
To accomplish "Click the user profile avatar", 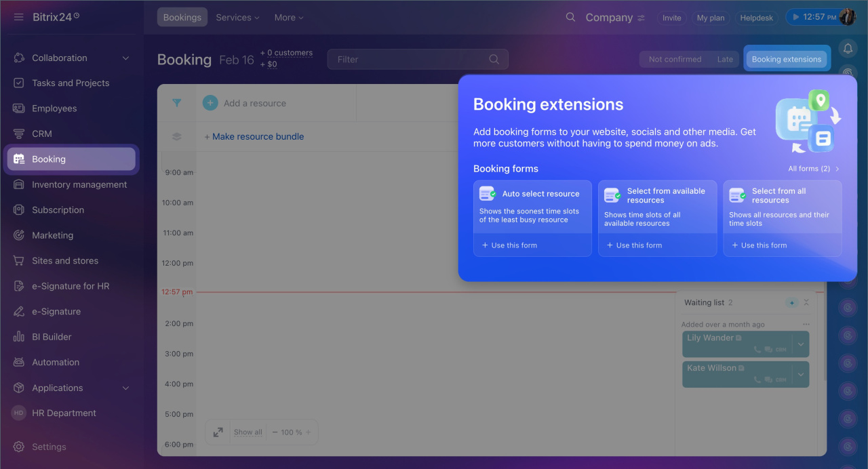I will click(847, 18).
